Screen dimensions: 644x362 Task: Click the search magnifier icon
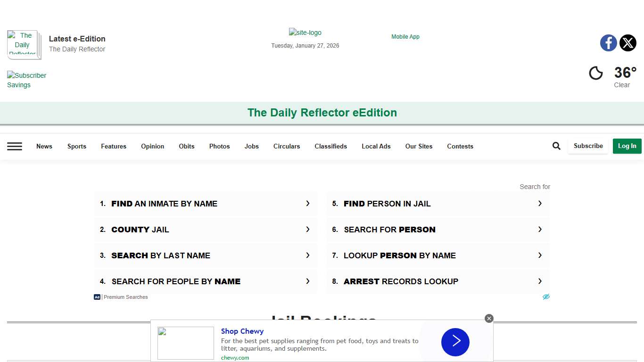(x=556, y=146)
